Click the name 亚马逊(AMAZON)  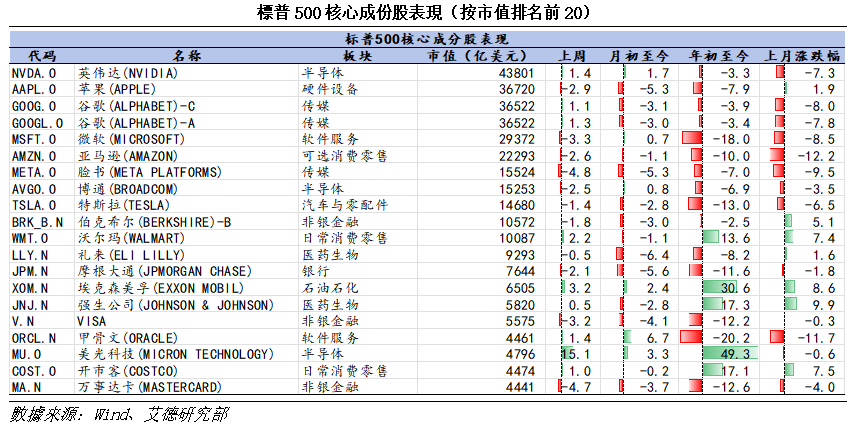click(128, 156)
